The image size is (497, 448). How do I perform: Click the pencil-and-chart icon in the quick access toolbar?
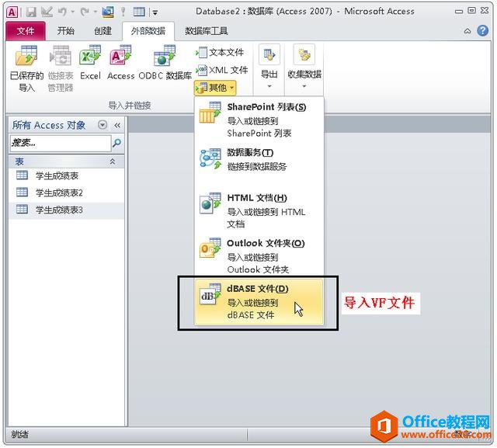click(x=47, y=12)
